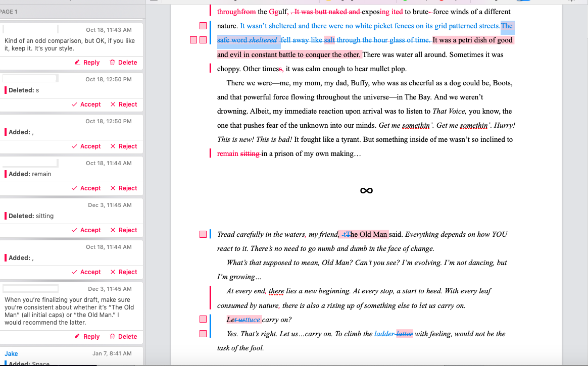Open comment marker beside 'Yes. That's right' line
The width and height of the screenshot is (588, 366).
pyautogui.click(x=203, y=334)
